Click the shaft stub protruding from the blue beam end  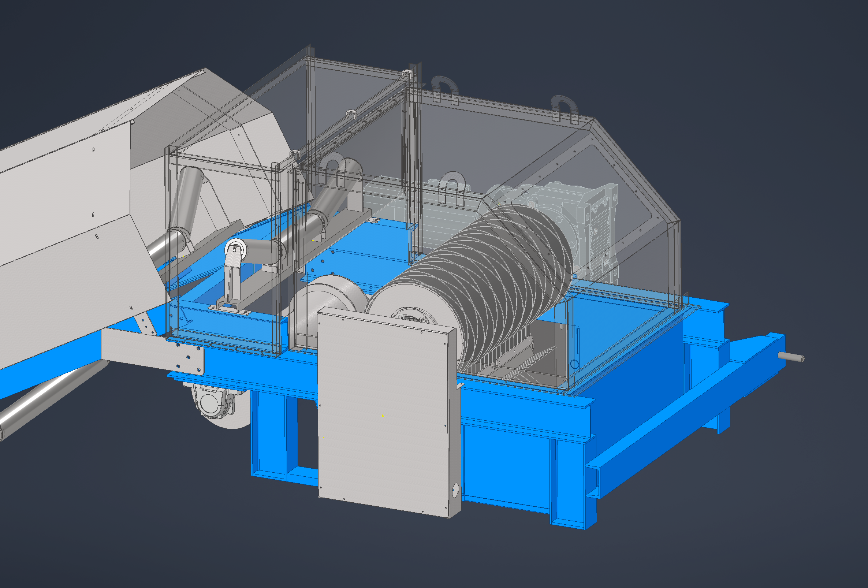pyautogui.click(x=791, y=357)
